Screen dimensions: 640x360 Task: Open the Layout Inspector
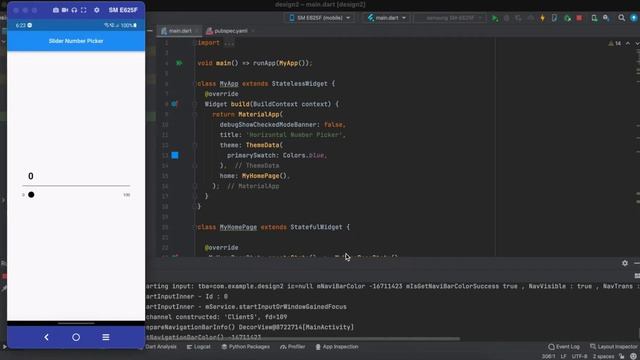tap(613, 347)
